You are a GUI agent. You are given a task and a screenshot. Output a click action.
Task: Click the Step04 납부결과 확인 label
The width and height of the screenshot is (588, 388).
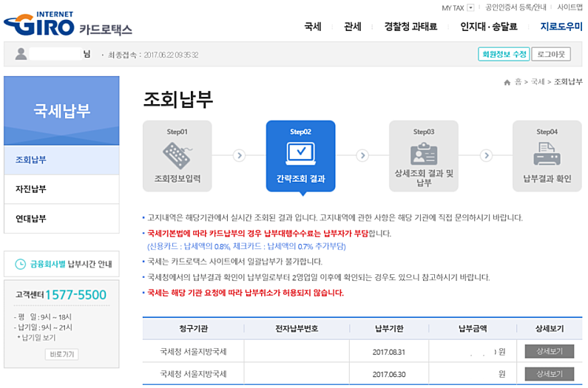pos(547,179)
